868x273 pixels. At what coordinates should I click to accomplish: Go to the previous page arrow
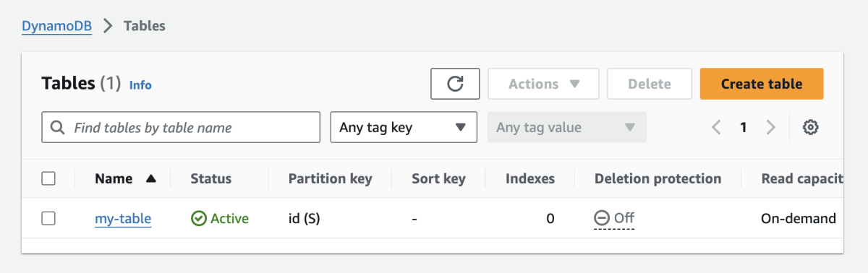pos(716,128)
